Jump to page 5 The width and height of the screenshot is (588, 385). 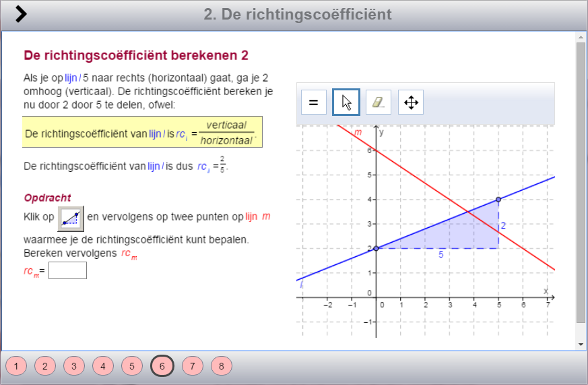click(x=132, y=366)
